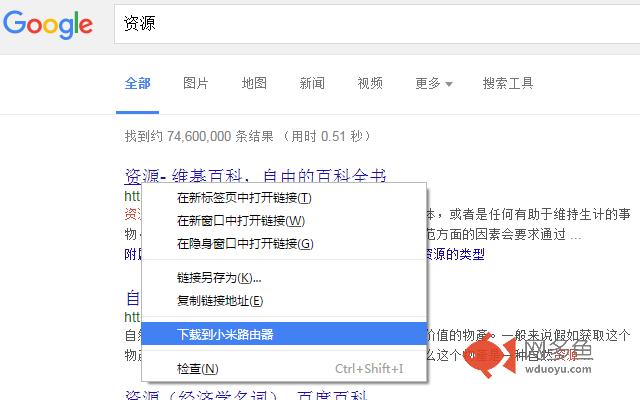This screenshot has width=640, height=400.
Task: Choose 在新窗口中打开链接(W)
Action: click(284, 221)
